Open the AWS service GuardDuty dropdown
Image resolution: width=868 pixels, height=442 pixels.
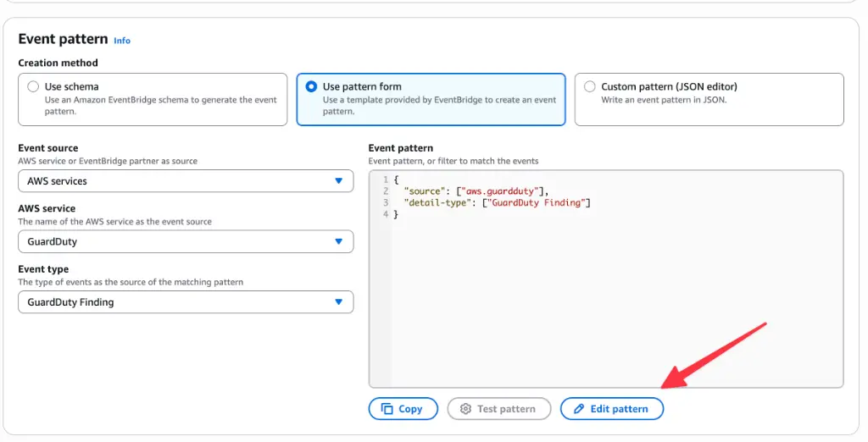click(x=186, y=241)
